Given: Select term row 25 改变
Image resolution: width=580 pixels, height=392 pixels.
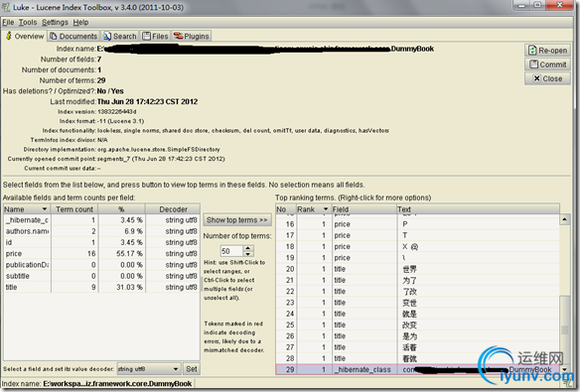Looking at the screenshot, I should [x=417, y=325].
